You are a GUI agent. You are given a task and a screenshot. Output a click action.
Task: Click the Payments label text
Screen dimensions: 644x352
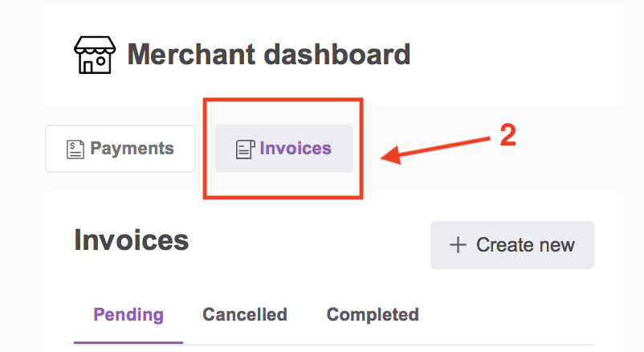(132, 149)
